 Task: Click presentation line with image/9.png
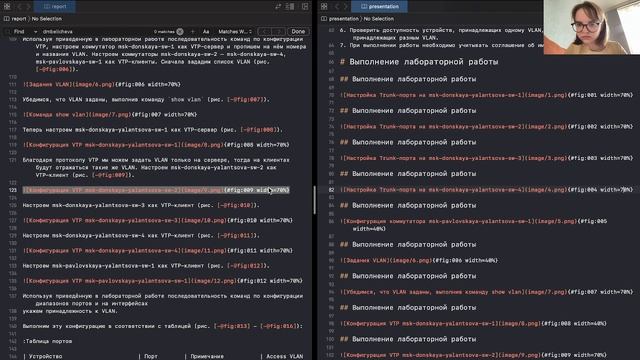point(473,355)
